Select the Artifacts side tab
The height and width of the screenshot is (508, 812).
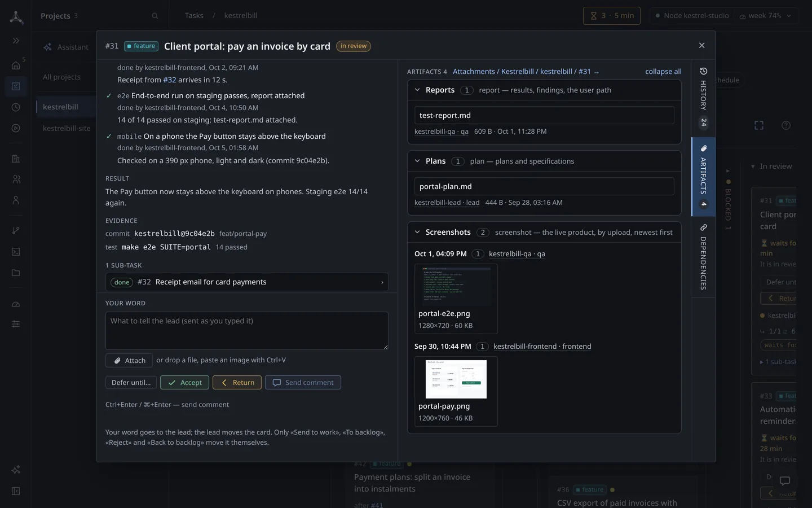[703, 177]
